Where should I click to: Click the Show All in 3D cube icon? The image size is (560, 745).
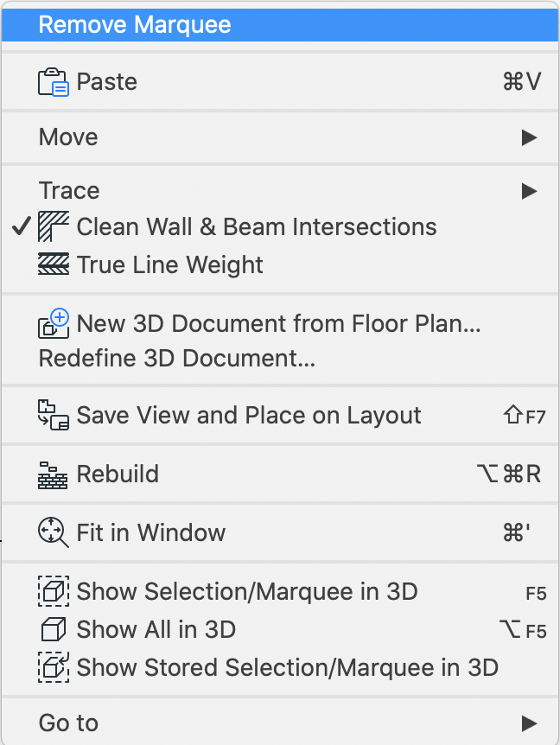(54, 629)
